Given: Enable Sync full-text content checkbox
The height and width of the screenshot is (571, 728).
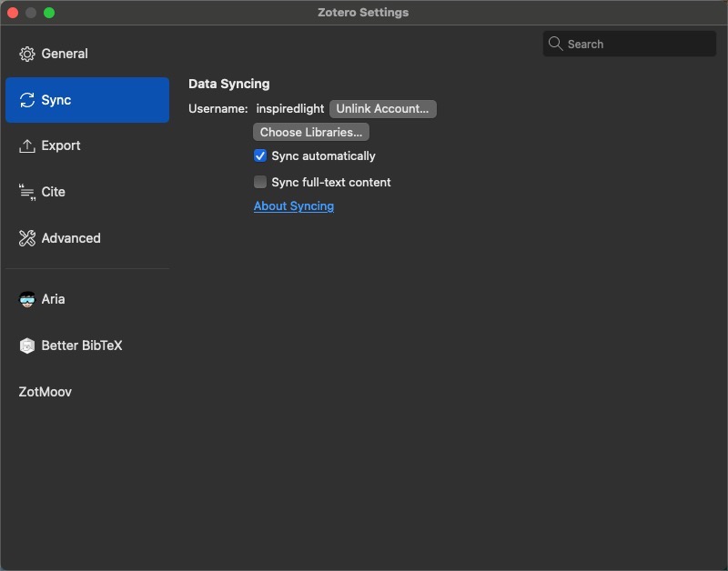Looking at the screenshot, I should point(260,182).
